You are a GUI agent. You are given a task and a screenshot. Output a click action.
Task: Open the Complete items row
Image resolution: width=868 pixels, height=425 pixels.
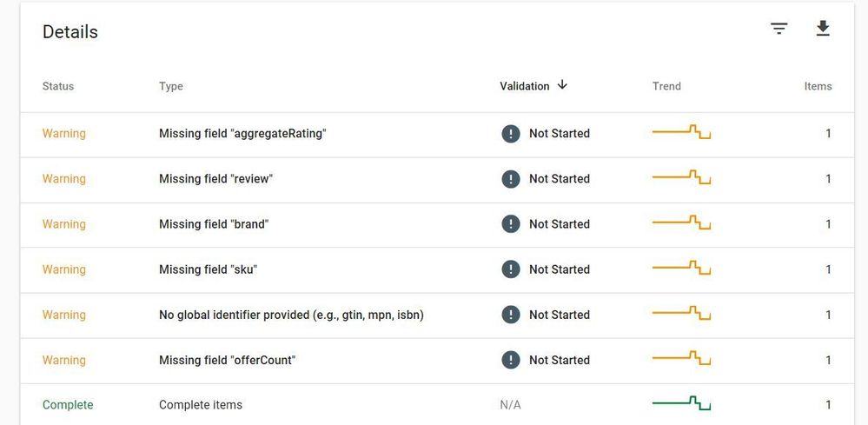point(201,405)
